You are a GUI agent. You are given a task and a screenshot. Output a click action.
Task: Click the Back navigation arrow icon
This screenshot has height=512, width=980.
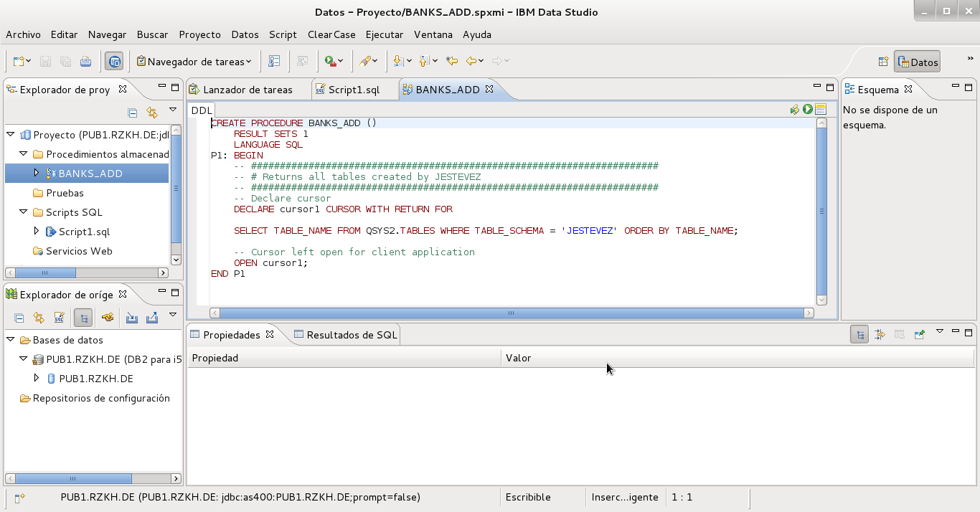[x=471, y=62]
